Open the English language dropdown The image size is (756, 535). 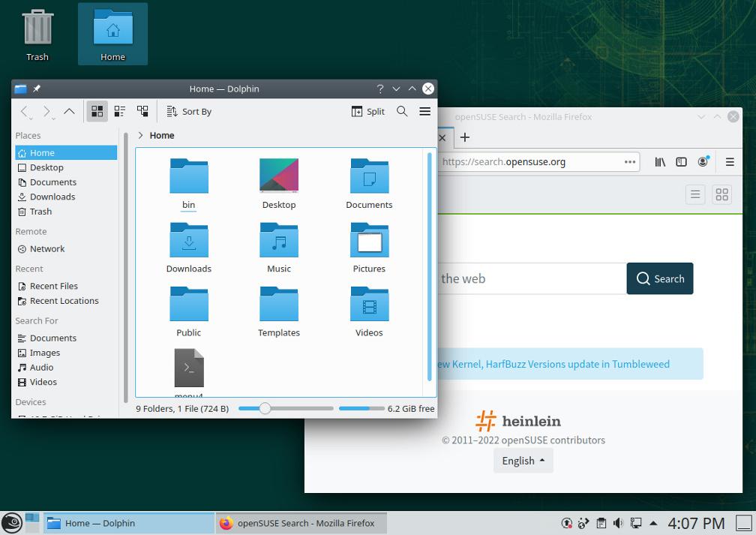click(x=523, y=461)
